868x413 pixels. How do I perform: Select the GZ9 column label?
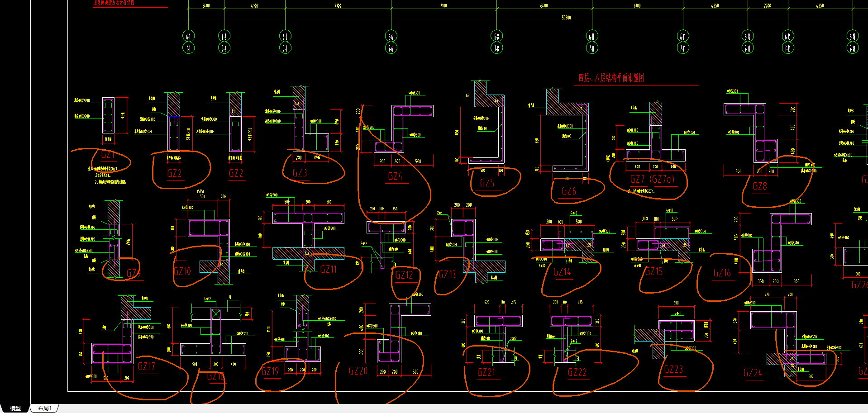134,273
